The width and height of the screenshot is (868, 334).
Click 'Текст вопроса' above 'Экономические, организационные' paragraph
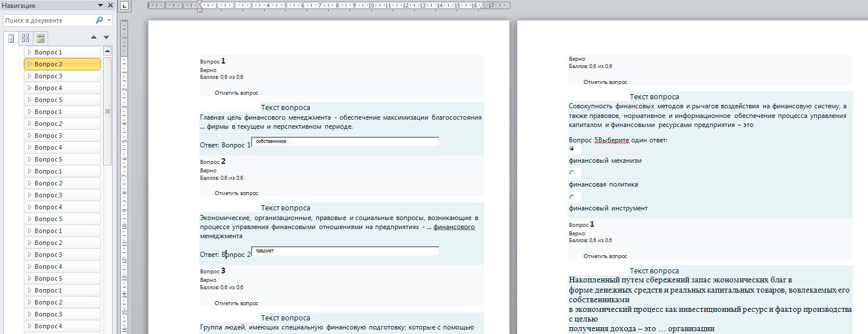pyautogui.click(x=286, y=208)
